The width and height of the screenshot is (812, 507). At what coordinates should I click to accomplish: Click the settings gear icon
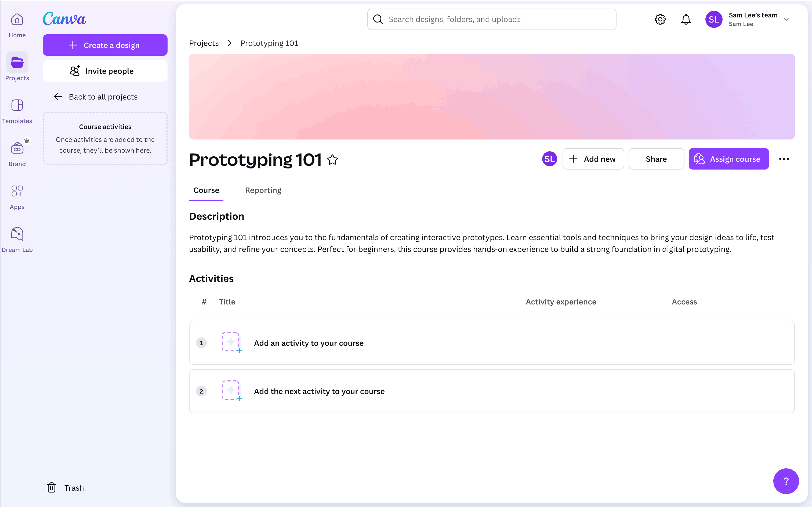(660, 19)
